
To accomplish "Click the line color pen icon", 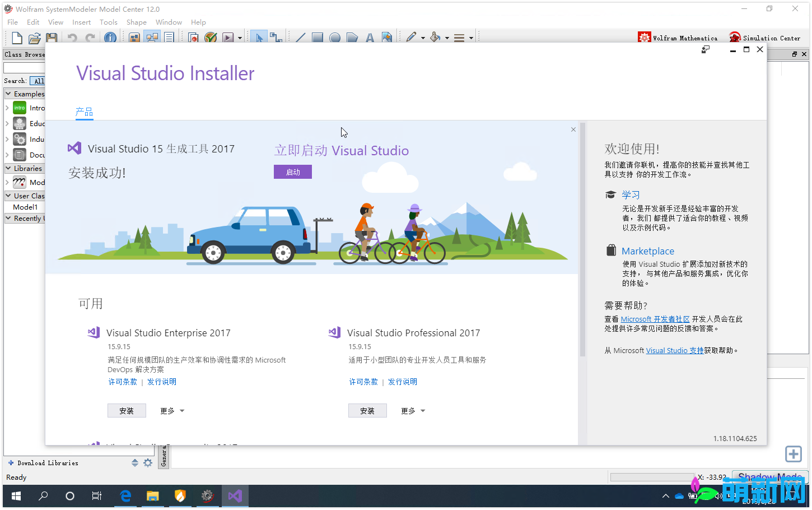I will tap(411, 38).
